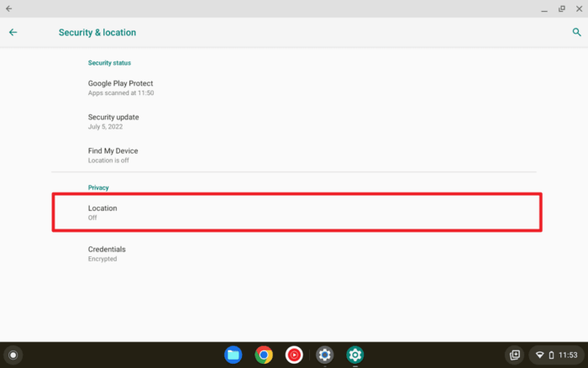The width and height of the screenshot is (588, 368).
Task: Click the grey back arrow in the window title bar
Action: (x=8, y=8)
